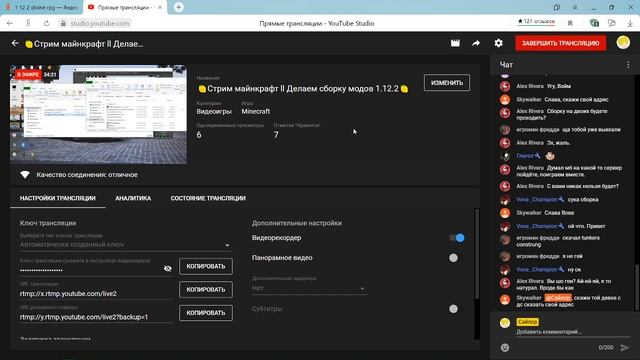This screenshot has height=360, width=640.
Task: Click the Yandex home Я icon
Action: coord(28,23)
